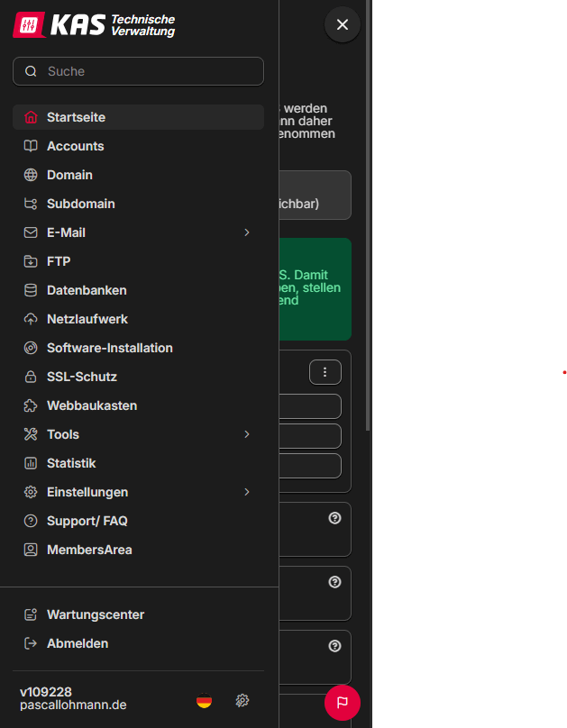Click the SSL-Schutz padlock icon
This screenshot has width=567, height=728.
tap(31, 377)
